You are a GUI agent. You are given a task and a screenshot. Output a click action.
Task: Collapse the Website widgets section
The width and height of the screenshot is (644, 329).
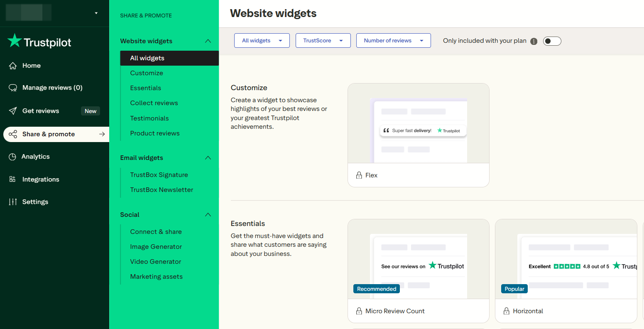[208, 41]
